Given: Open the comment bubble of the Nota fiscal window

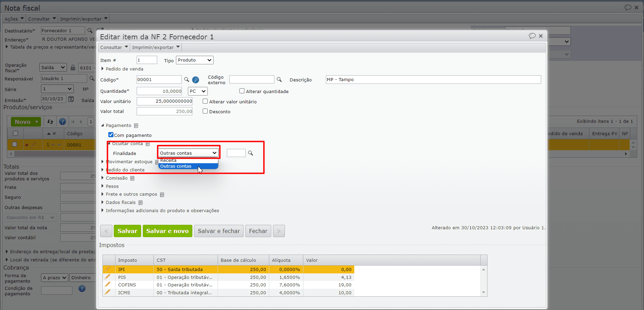Looking at the screenshot, I should coord(628,8).
